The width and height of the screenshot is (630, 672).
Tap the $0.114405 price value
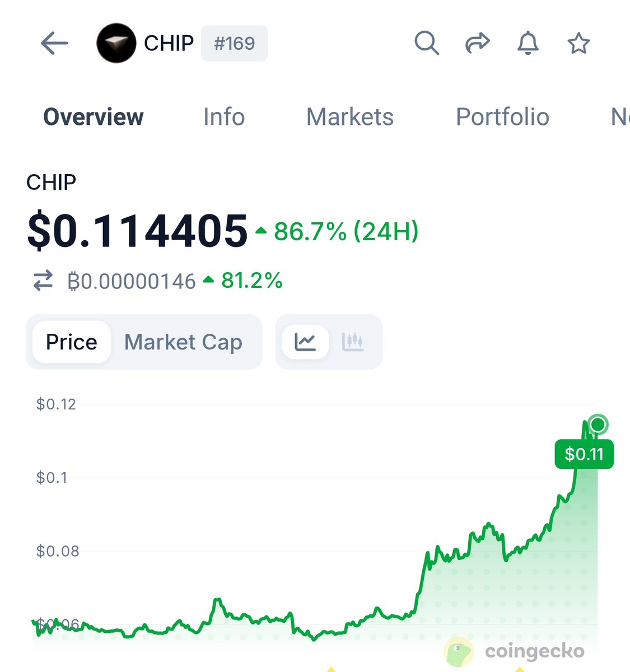click(x=137, y=230)
